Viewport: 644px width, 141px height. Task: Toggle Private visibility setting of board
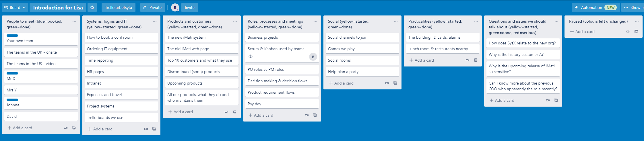click(x=153, y=7)
